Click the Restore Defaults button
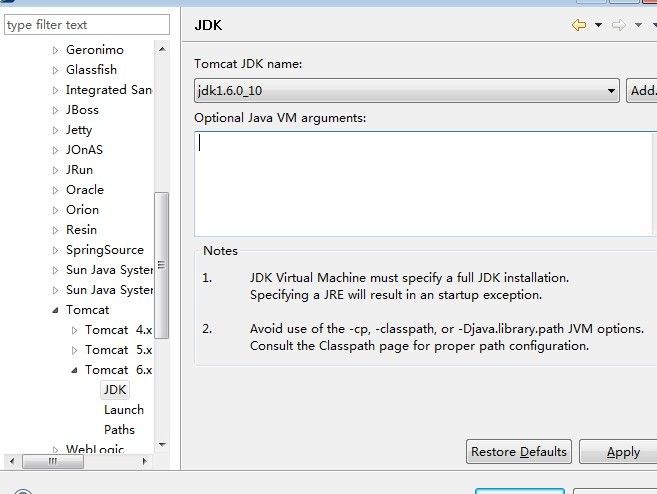Viewport: 657px width, 494px height. [519, 452]
